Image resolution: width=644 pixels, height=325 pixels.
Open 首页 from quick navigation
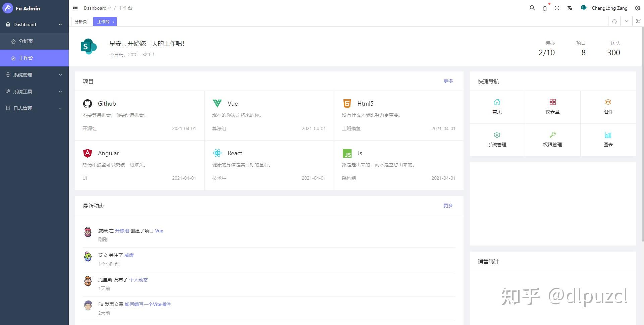pos(497,107)
